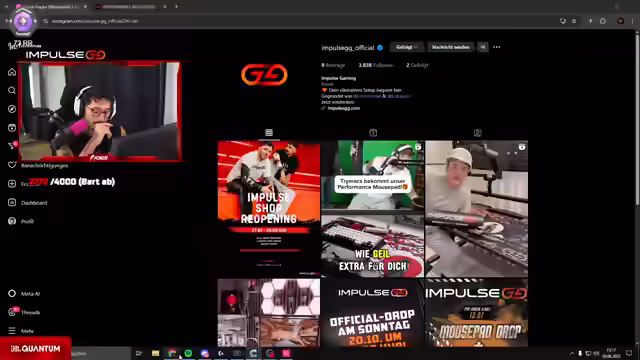Close the second browser tab

tap(164, 7)
